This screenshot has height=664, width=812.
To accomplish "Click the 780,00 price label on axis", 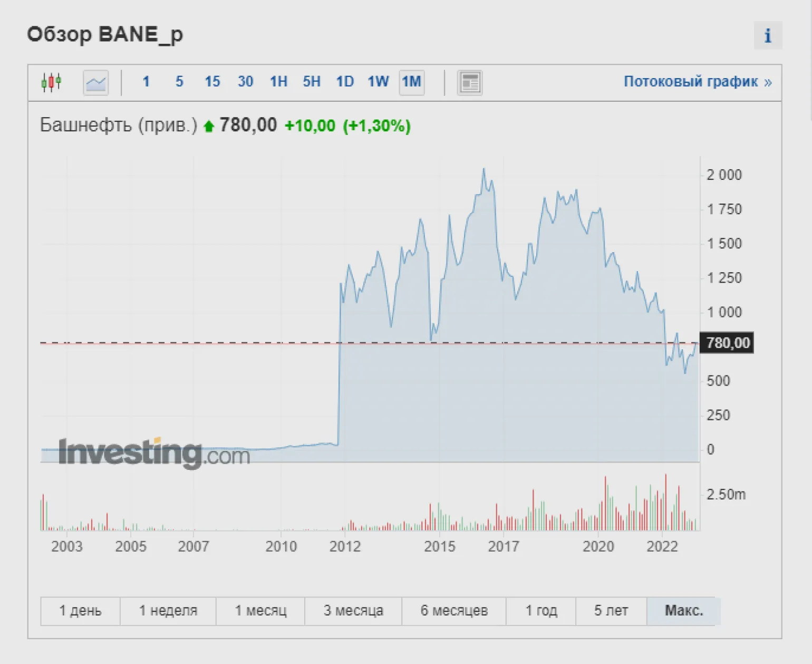I will (x=728, y=343).
